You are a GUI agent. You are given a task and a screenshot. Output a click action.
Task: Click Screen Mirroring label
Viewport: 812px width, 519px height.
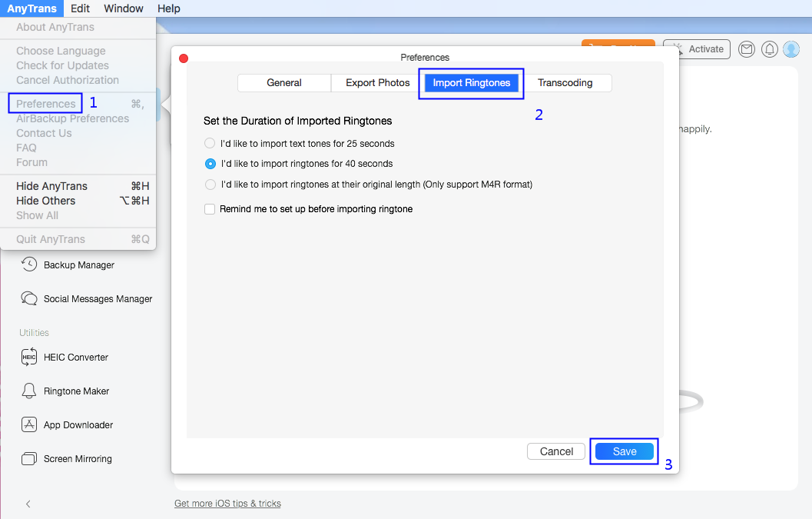pos(78,459)
